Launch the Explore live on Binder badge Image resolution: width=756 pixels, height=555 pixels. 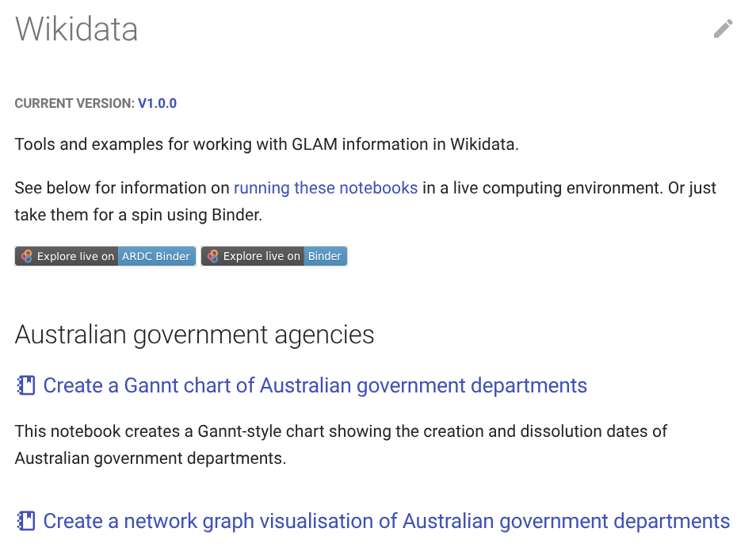tap(274, 256)
